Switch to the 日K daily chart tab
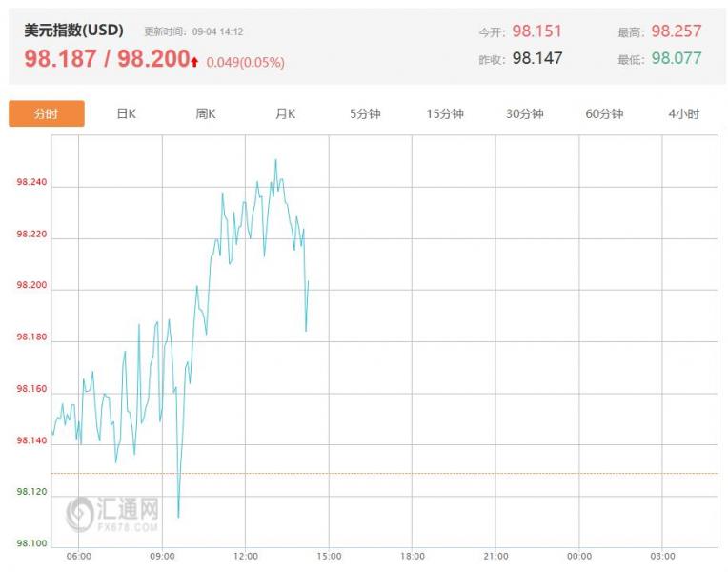 pos(127,113)
